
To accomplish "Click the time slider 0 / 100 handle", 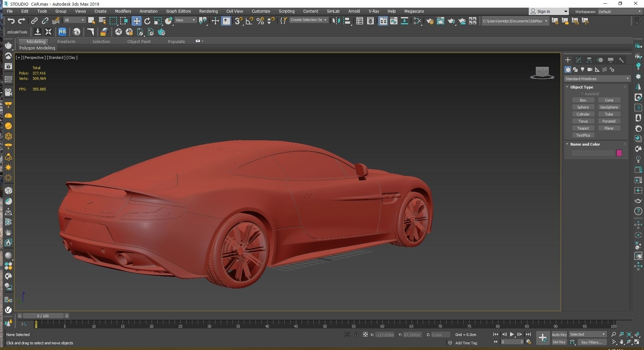I will (x=43, y=316).
